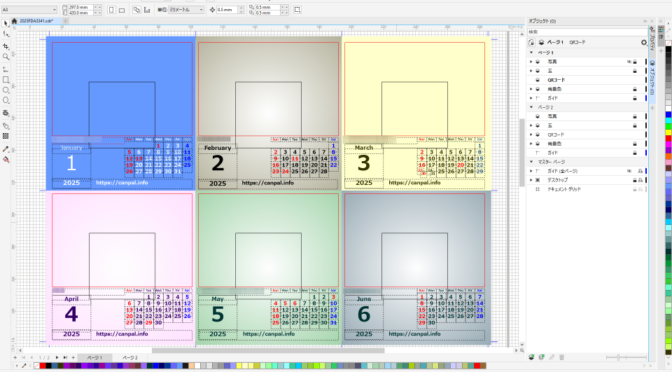Select the 2025 document file tab
672x372 pixels.
[x=36, y=21]
